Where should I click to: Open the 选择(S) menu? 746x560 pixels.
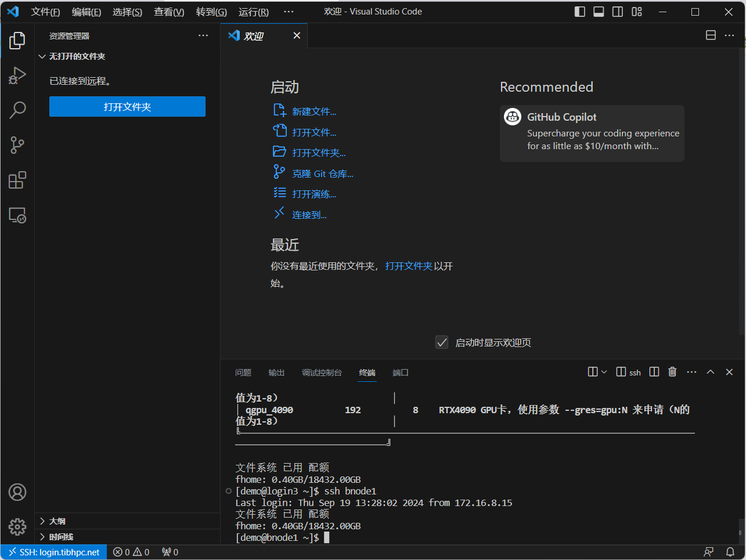[127, 12]
